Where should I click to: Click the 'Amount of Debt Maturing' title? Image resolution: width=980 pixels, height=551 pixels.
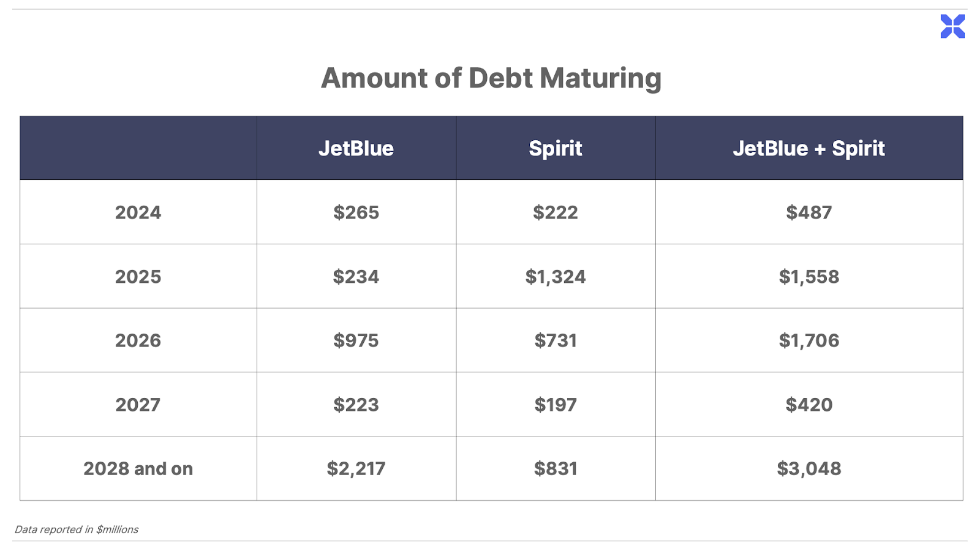[491, 78]
